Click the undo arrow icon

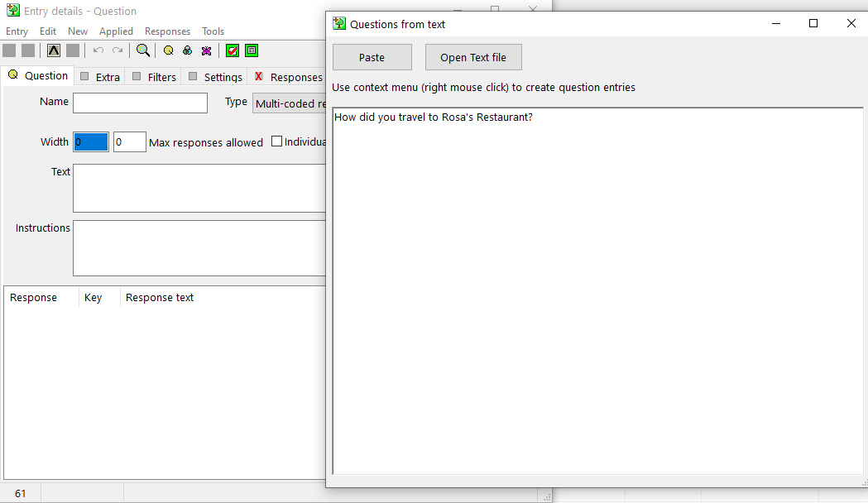point(98,50)
